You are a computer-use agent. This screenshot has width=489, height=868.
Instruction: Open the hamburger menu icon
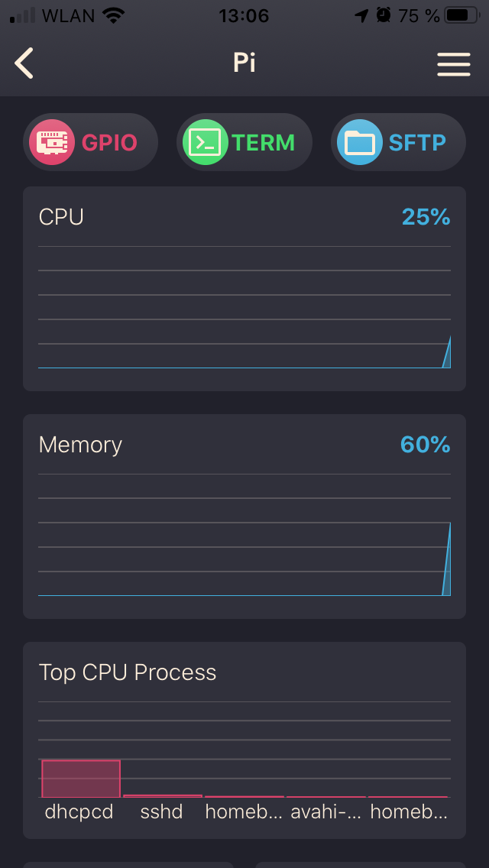(x=454, y=64)
